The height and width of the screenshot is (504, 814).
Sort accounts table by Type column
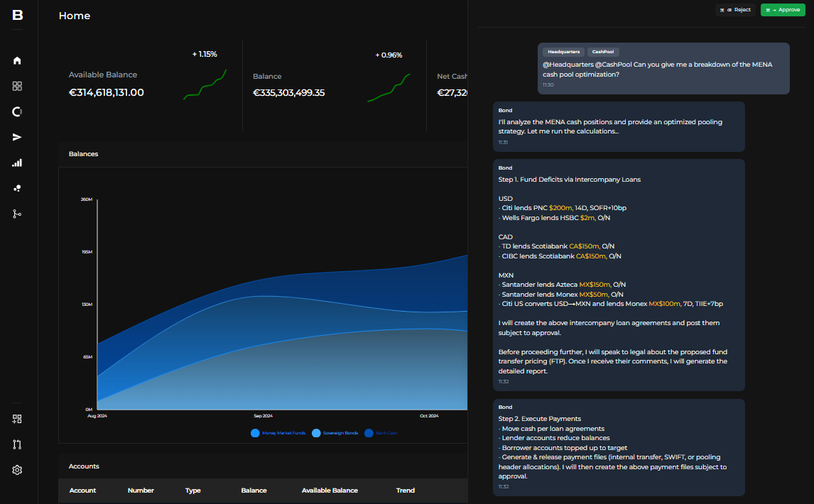pos(193,491)
